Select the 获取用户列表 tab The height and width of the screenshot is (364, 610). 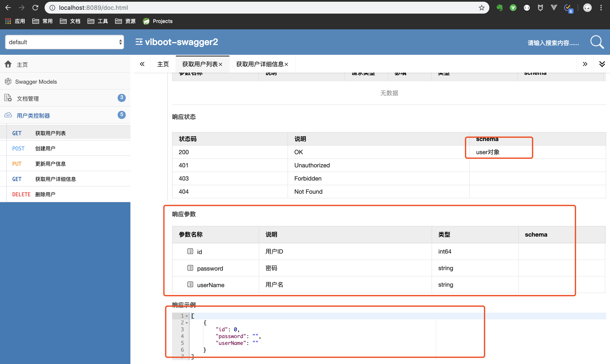coord(200,64)
